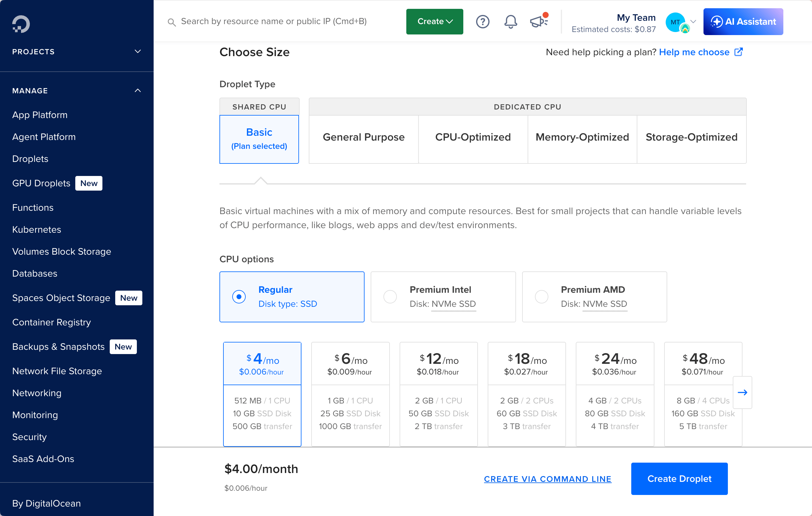The width and height of the screenshot is (812, 516).
Task: Select the General Purpose droplet type
Action: coord(364,139)
